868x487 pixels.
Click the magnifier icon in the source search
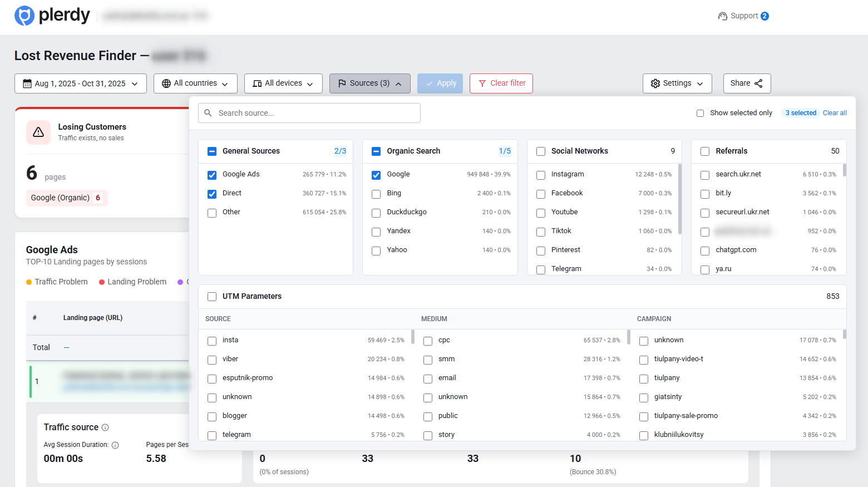pos(208,112)
